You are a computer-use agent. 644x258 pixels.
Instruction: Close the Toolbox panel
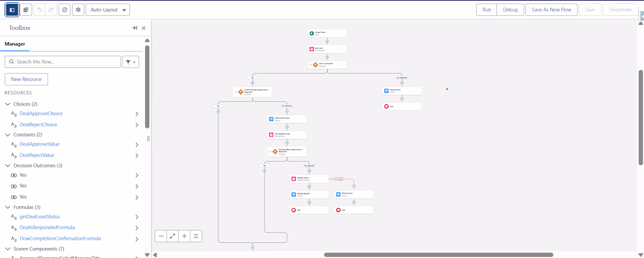[x=144, y=28]
